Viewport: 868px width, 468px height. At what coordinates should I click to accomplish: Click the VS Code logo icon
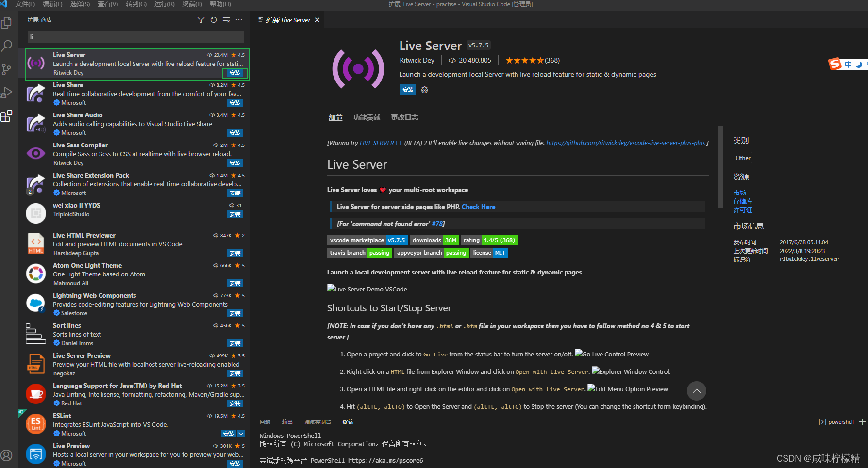(4, 4)
